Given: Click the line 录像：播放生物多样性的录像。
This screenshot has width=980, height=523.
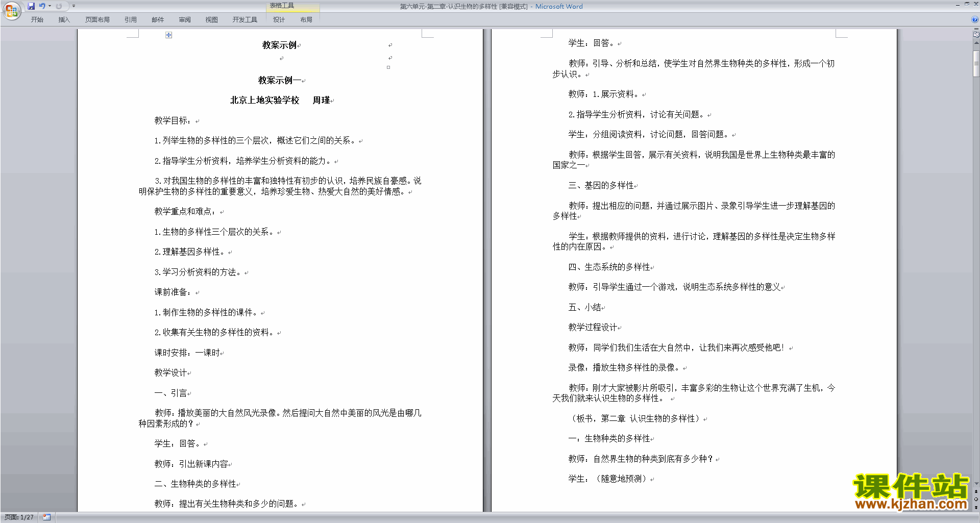Looking at the screenshot, I should [625, 367].
